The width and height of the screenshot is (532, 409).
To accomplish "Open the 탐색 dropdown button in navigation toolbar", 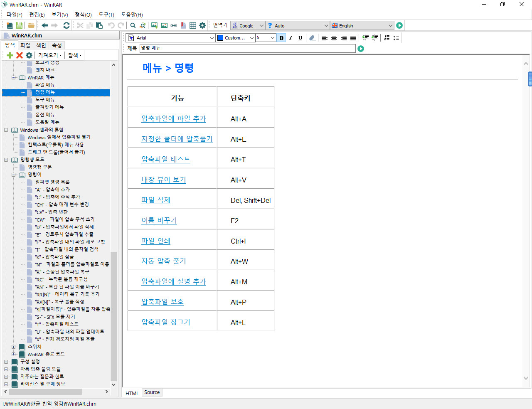I will click(75, 55).
